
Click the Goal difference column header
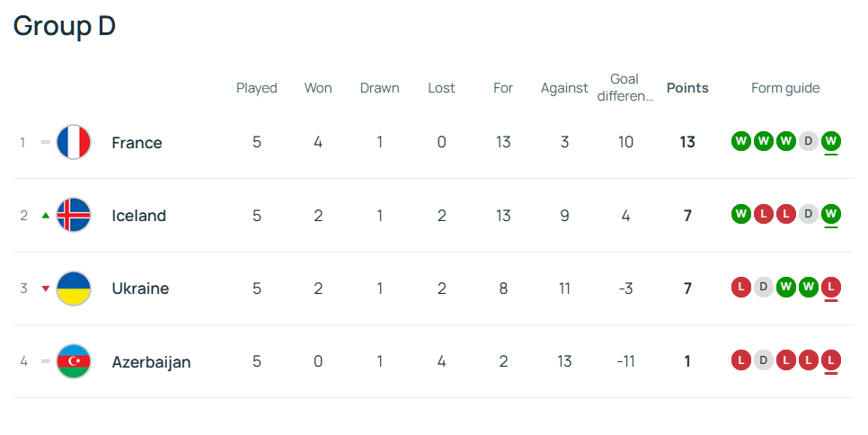point(624,87)
